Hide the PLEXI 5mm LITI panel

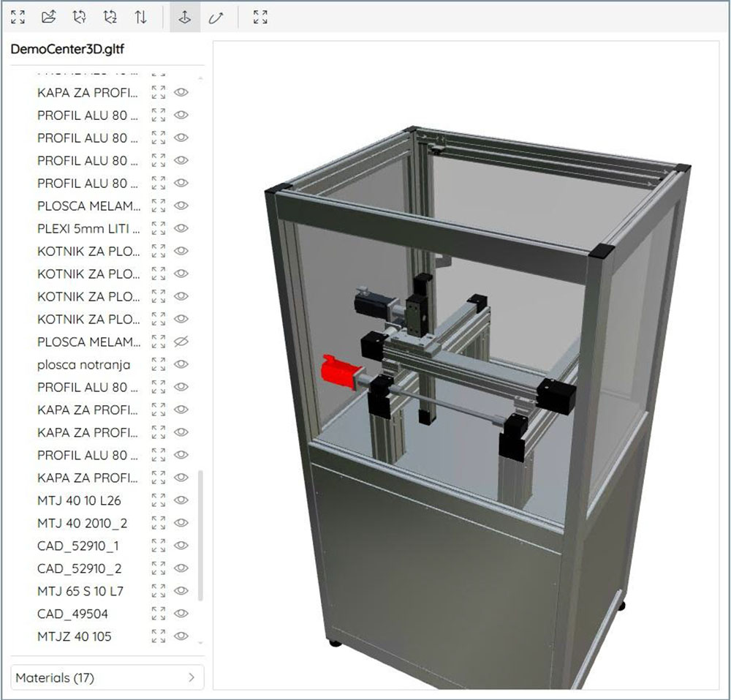tap(181, 228)
